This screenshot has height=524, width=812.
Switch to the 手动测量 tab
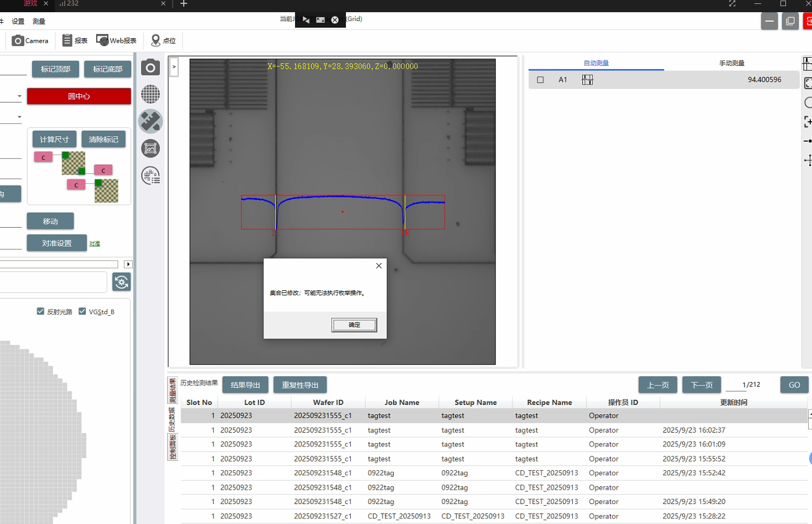point(731,63)
